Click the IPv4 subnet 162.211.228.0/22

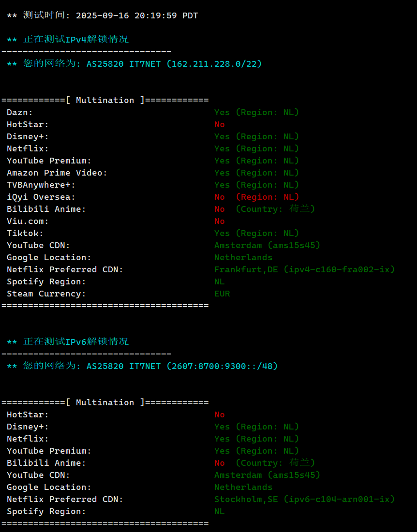214,64
